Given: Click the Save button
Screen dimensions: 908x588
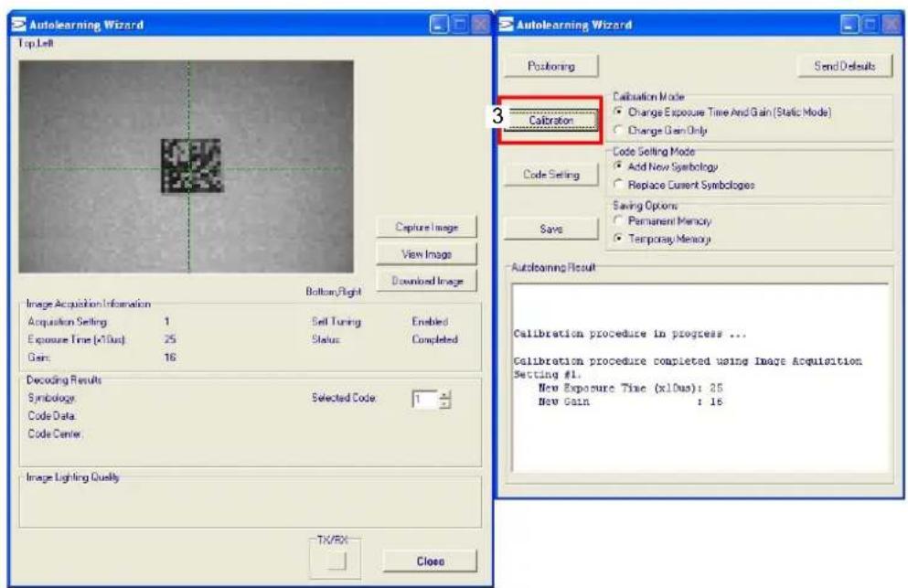Looking at the screenshot, I should coord(550,229).
